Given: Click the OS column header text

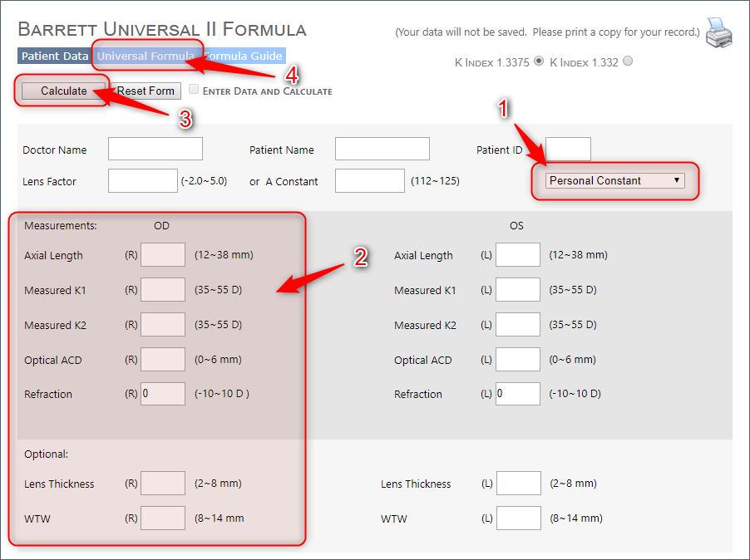Looking at the screenshot, I should click(x=516, y=225).
